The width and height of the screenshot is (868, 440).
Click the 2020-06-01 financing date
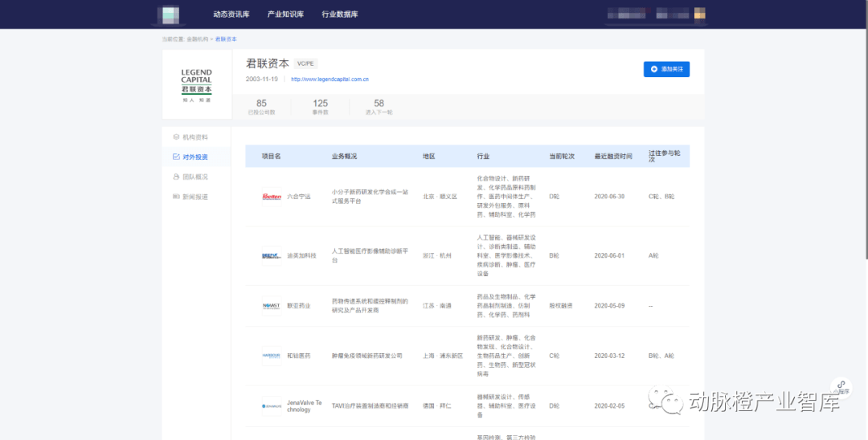[x=609, y=256]
